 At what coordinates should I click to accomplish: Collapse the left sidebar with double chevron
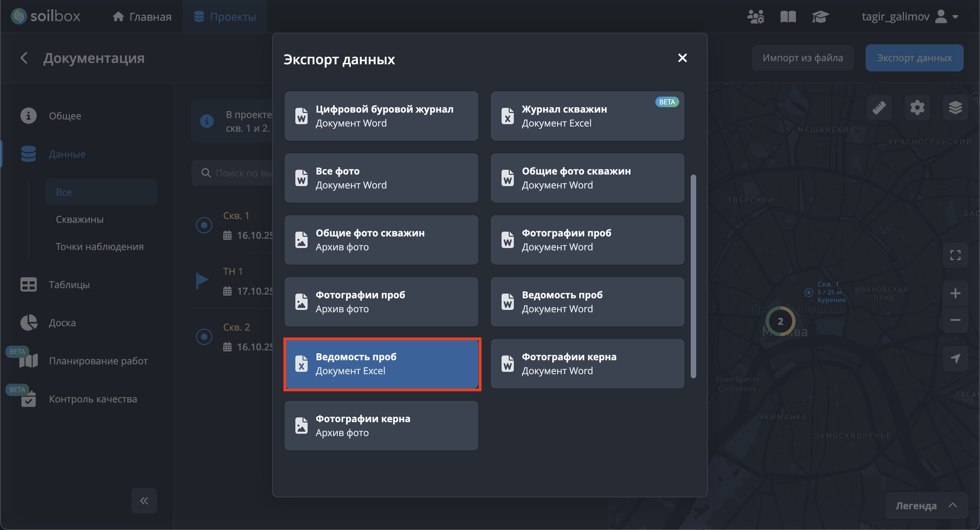point(144,501)
